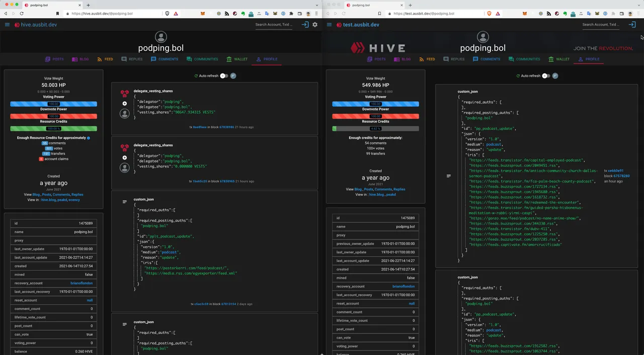
Task: Open Feed tab in left window
Action: pos(105,59)
